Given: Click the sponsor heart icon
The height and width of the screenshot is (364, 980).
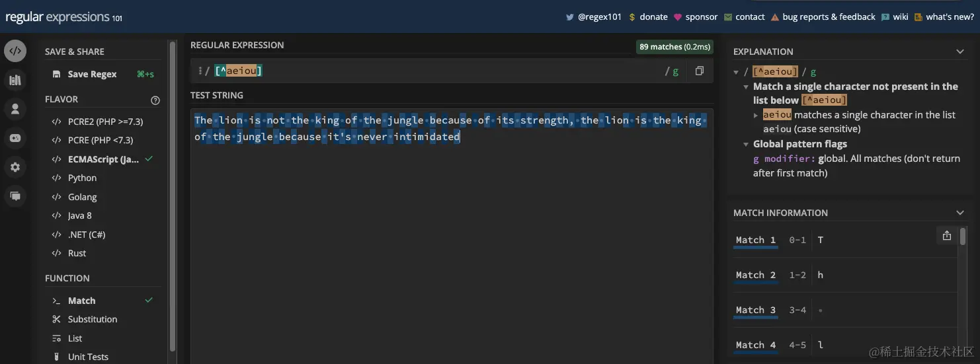Looking at the screenshot, I should point(678,17).
